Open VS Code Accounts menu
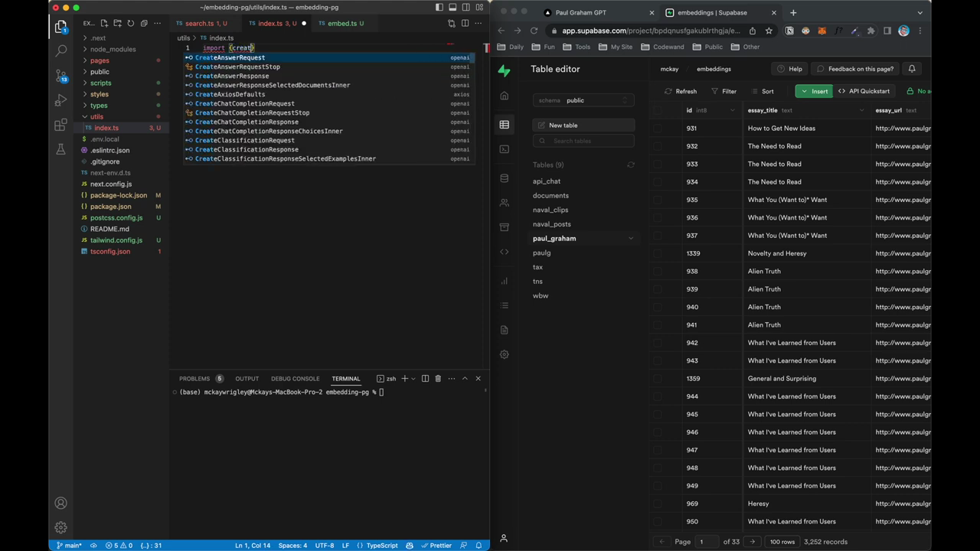This screenshot has width=980, height=551. tap(60, 503)
